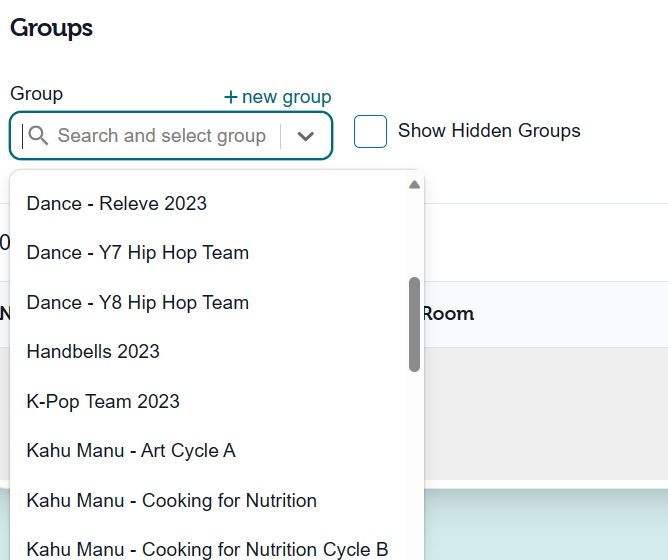Select Kahu Manu - Art Cycle A
This screenshot has height=560, width=668.
pyautogui.click(x=207, y=450)
